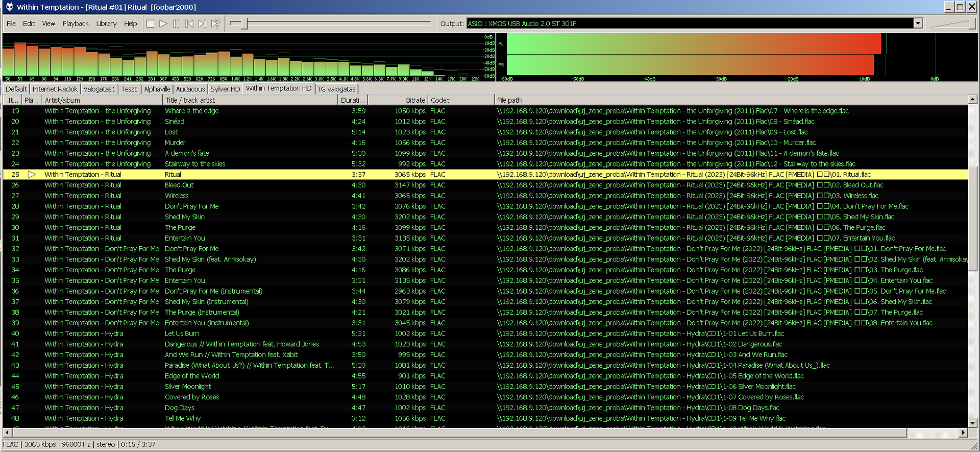Start playback with the Play button
Viewport: 980px width, 452px height.
pos(163,23)
